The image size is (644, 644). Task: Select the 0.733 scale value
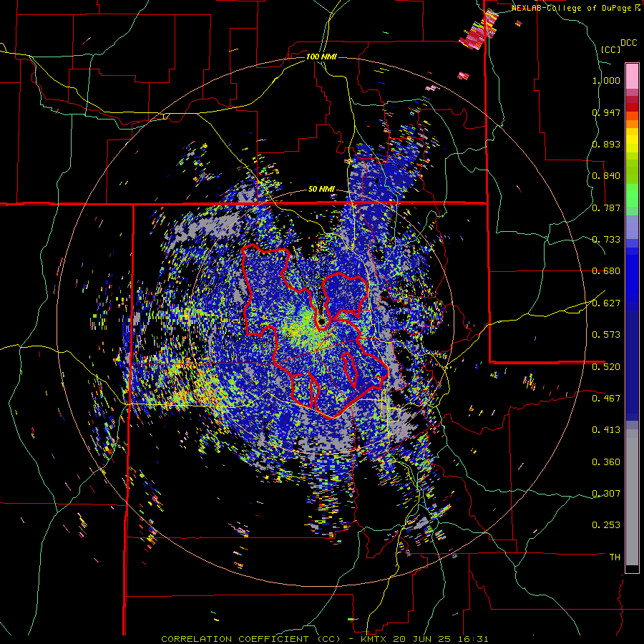[606, 240]
